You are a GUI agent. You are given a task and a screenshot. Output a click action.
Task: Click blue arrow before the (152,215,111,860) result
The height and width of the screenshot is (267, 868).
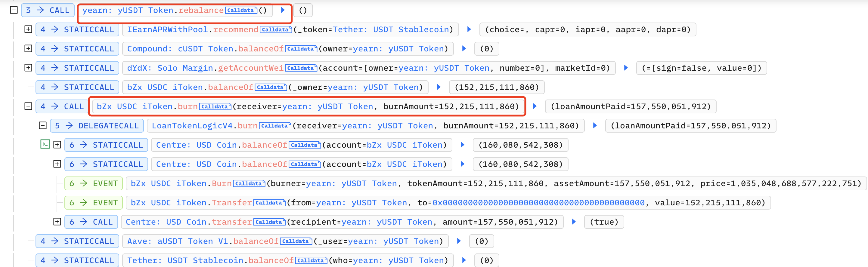click(x=439, y=87)
